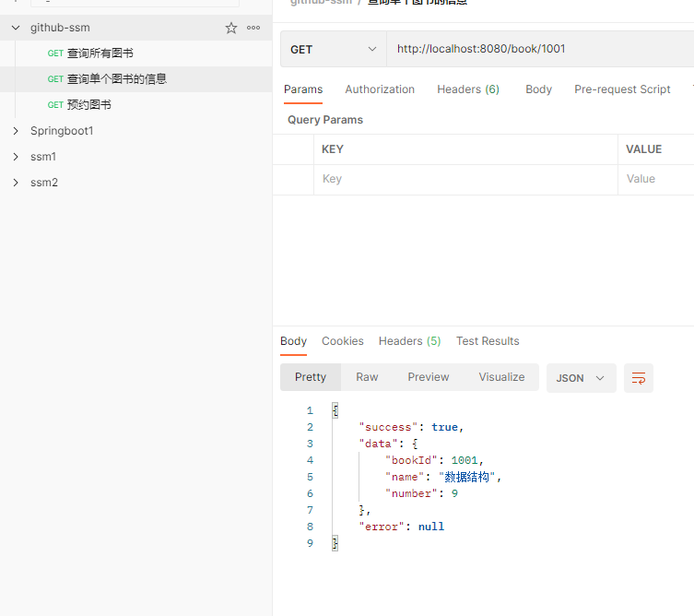Select Visualize response view
Viewport: 694px width, 616px height.
coord(502,377)
